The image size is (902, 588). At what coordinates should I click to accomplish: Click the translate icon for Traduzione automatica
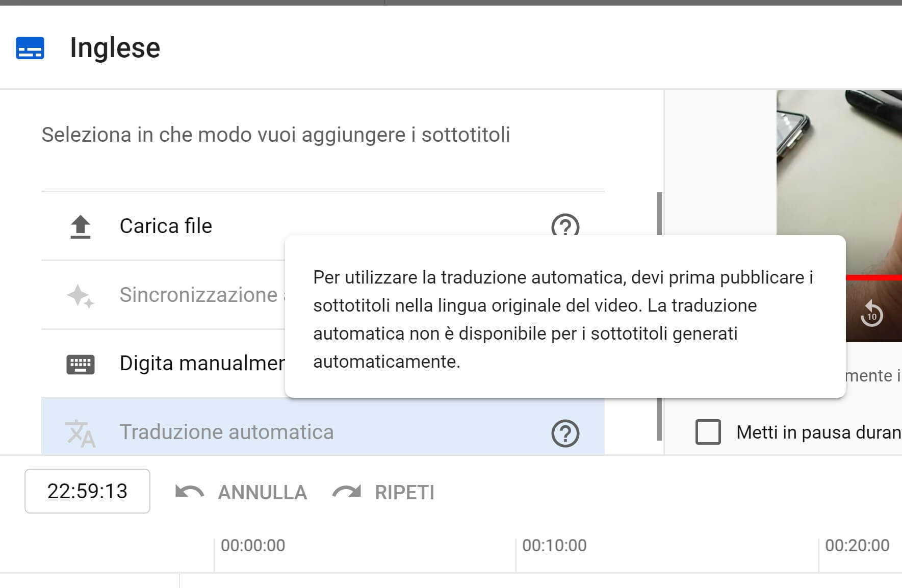point(81,433)
